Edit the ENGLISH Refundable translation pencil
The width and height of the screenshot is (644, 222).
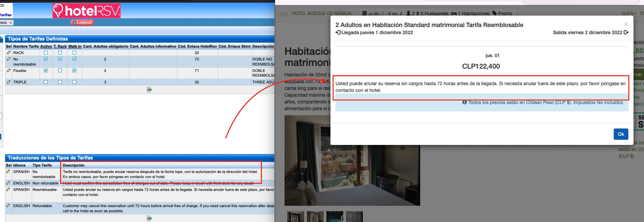(x=8, y=206)
